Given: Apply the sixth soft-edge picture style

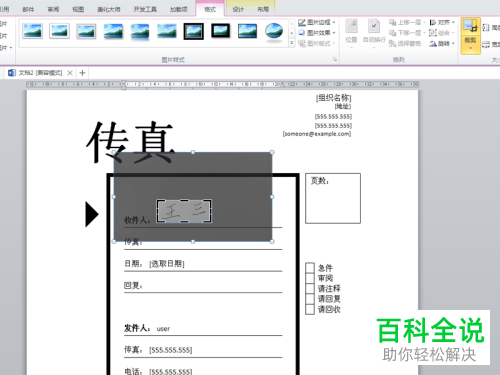Looking at the screenshot, I should click(167, 31).
